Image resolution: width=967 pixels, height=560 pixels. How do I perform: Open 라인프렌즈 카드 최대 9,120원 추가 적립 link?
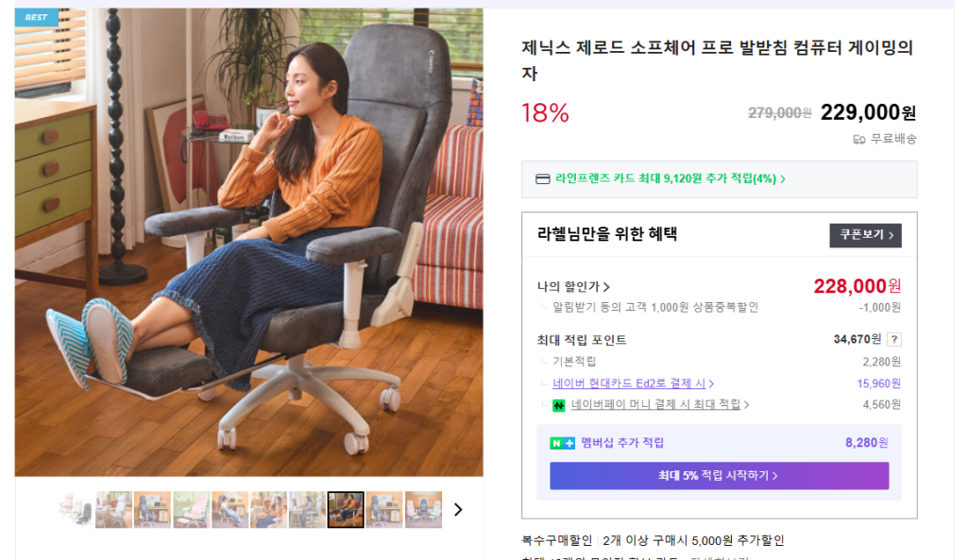pos(670,178)
